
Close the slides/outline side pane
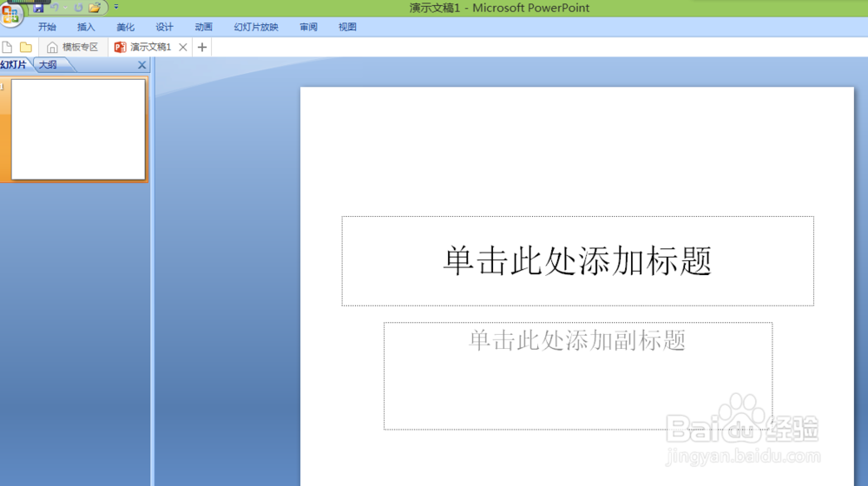click(141, 65)
